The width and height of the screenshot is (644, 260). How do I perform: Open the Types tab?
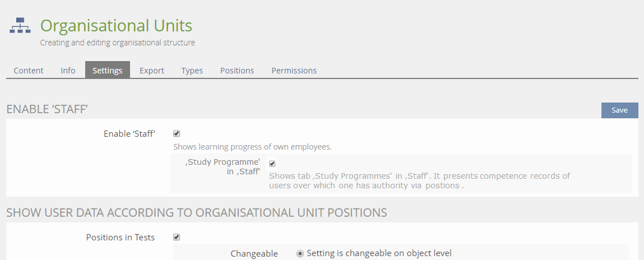pos(192,71)
